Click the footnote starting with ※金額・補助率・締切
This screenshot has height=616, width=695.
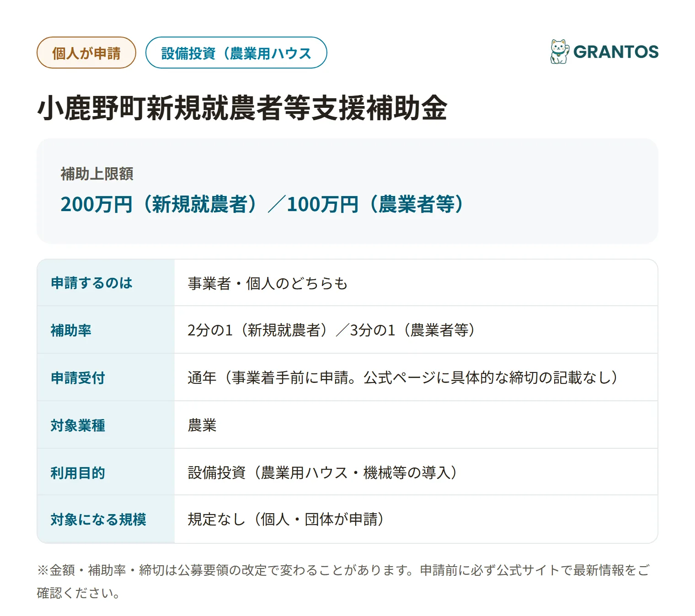[343, 582]
